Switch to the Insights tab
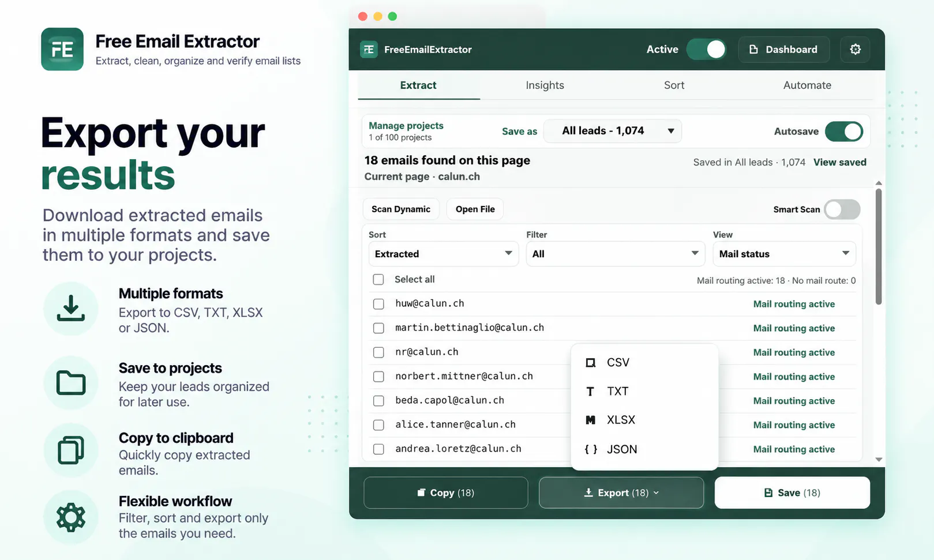Screen dimensions: 934x560 click(545, 85)
